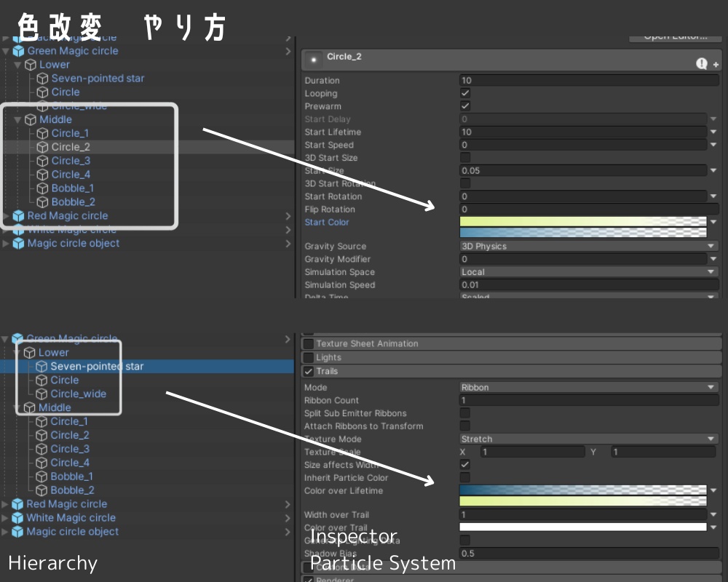Click the Bobble_2 cube icon in top hierarchy
728x582 pixels.
[42, 202]
